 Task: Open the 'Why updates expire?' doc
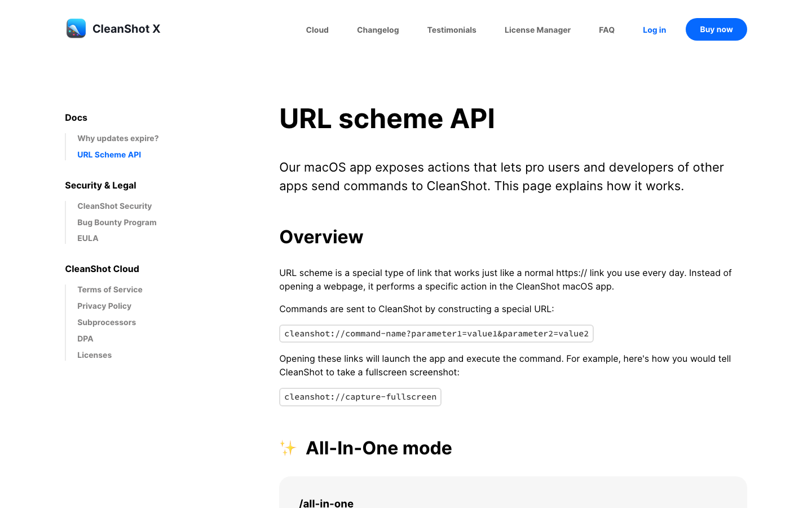(118, 138)
